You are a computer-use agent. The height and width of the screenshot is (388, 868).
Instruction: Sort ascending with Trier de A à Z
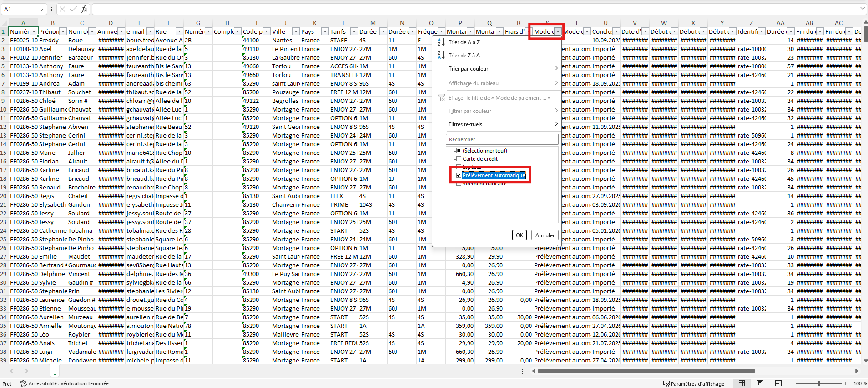[464, 42]
